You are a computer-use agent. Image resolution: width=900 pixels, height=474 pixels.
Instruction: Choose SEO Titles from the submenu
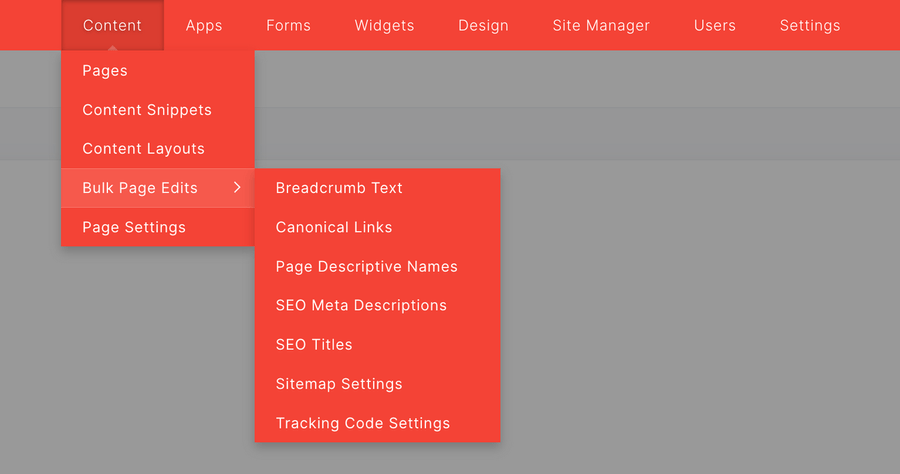(x=378, y=344)
